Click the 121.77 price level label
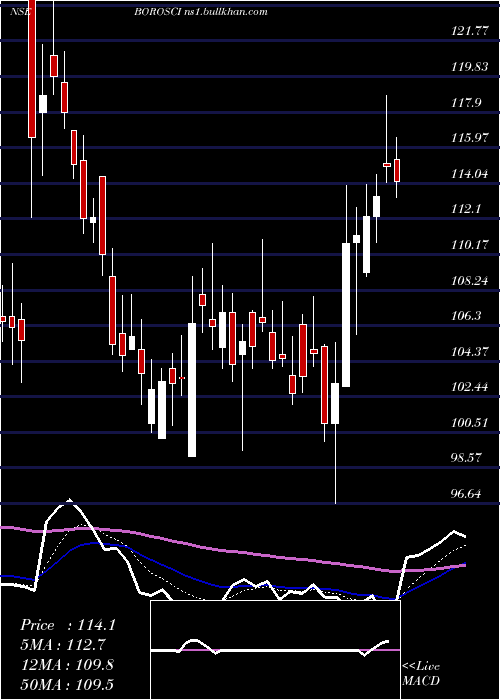 click(470, 31)
